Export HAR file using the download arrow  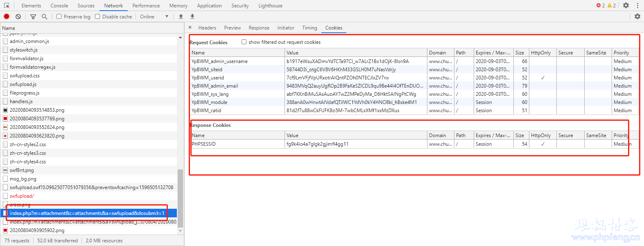[x=192, y=16]
